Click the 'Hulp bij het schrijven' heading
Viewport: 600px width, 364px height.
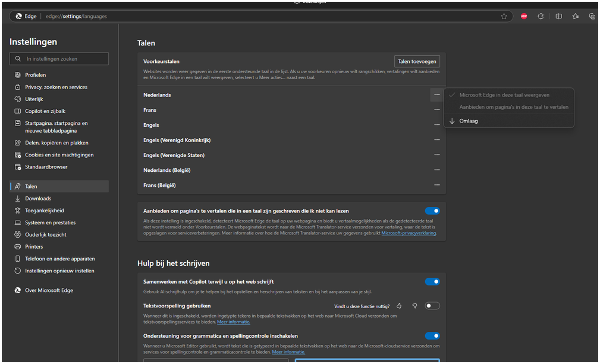(x=174, y=263)
